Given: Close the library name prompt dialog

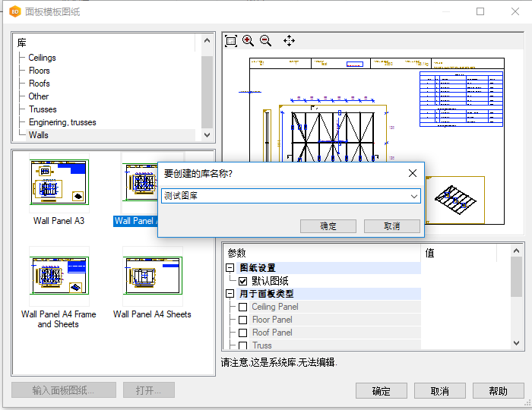Looking at the screenshot, I should (x=413, y=173).
